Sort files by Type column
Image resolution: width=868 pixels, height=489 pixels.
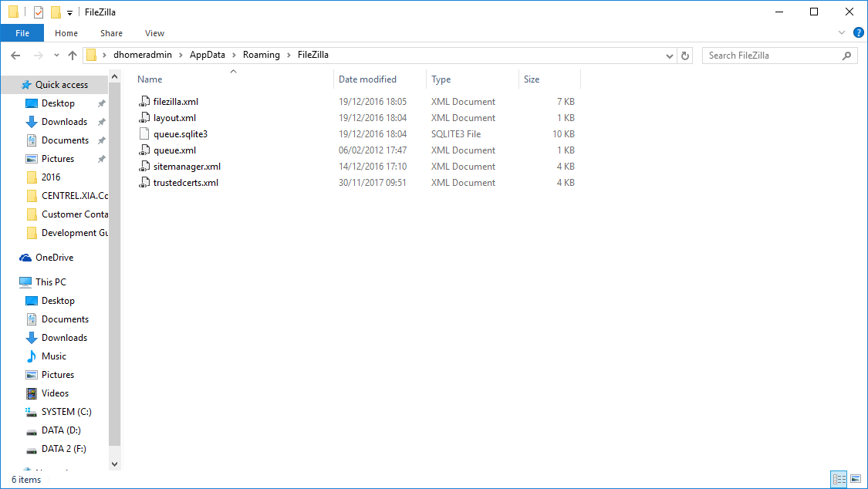coord(472,79)
